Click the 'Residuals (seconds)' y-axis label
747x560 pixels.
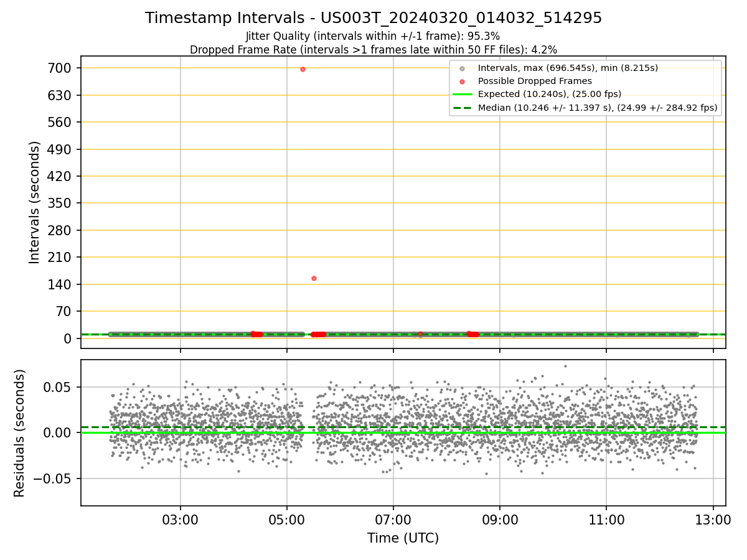pyautogui.click(x=20, y=433)
